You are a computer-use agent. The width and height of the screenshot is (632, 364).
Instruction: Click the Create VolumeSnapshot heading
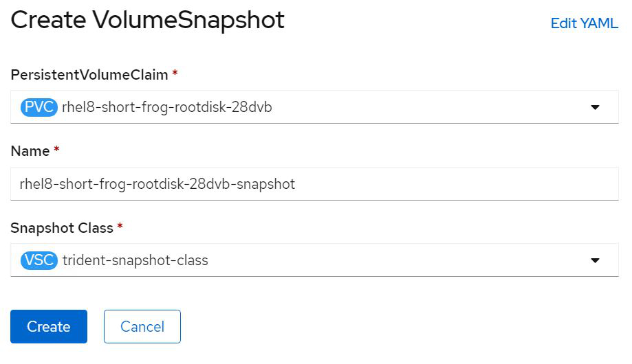click(147, 21)
